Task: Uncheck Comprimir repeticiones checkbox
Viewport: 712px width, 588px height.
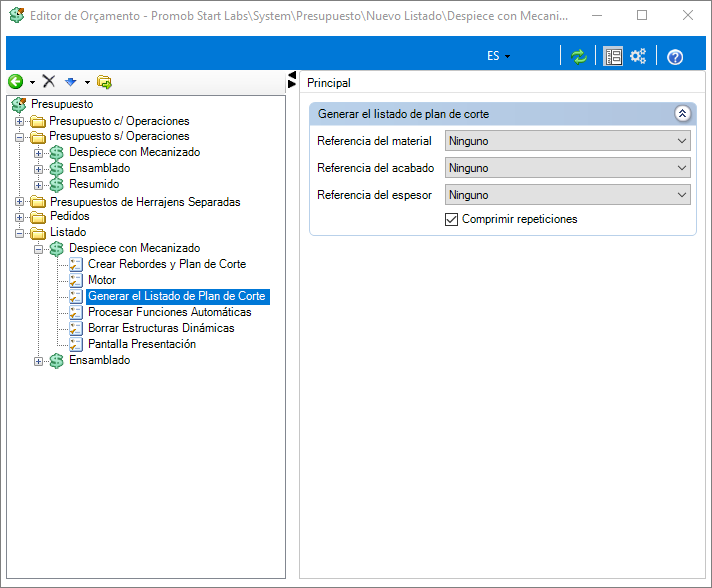Action: (x=451, y=220)
